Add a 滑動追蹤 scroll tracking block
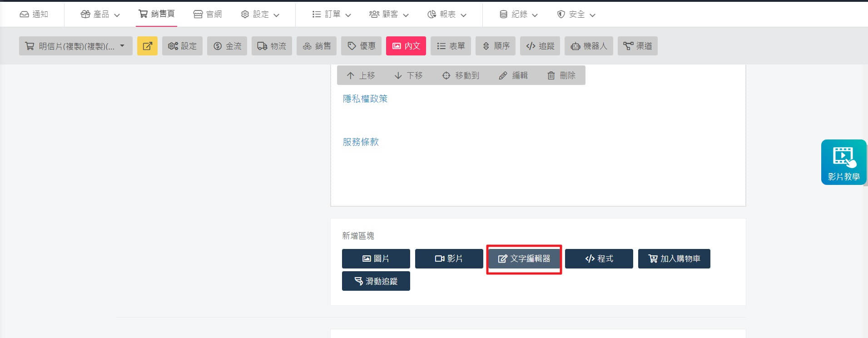 click(x=376, y=281)
